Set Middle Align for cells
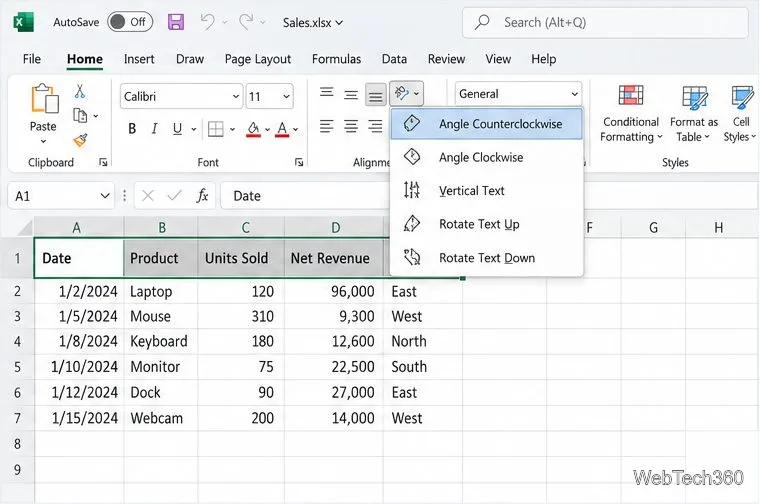 click(x=351, y=94)
